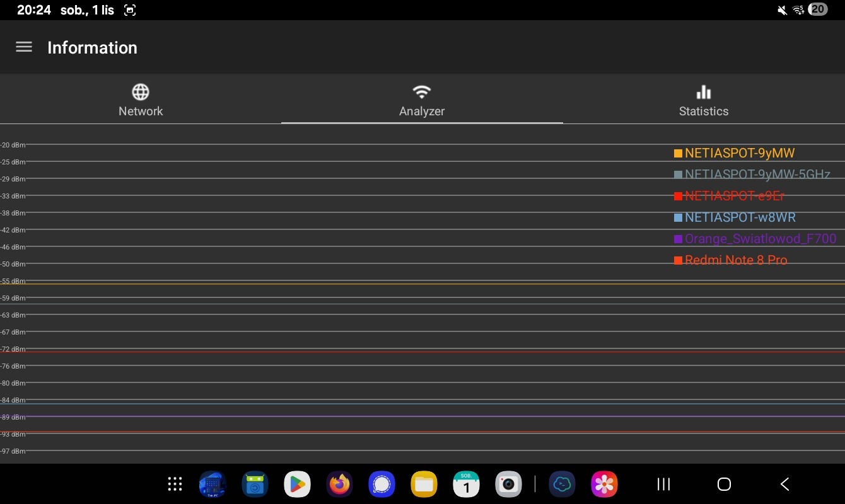Screen dimensions: 845x504
Task: Toggle Redmi Note 8 Pro legend entry
Action: coord(735,260)
